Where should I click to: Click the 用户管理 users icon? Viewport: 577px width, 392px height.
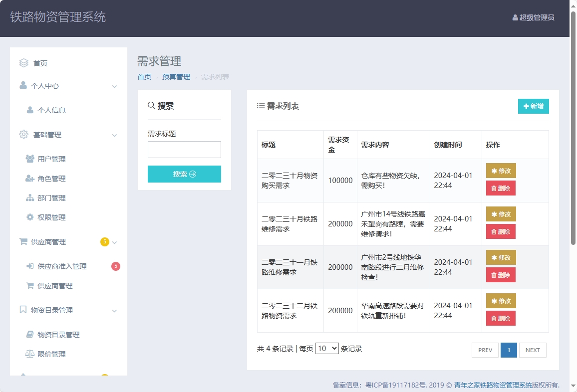tap(30, 159)
